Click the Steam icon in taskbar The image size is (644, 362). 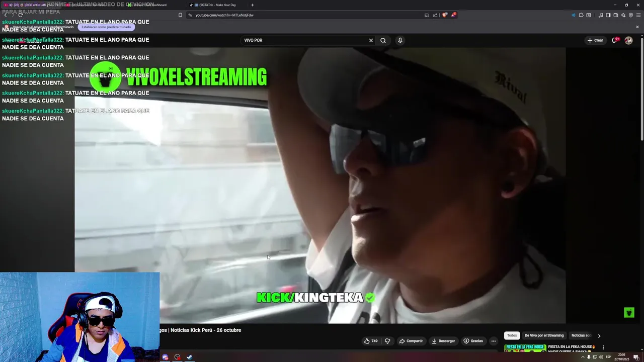(x=190, y=357)
